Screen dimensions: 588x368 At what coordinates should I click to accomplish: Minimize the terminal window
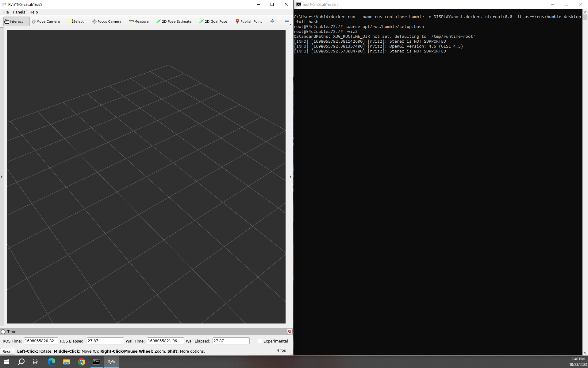point(553,4)
